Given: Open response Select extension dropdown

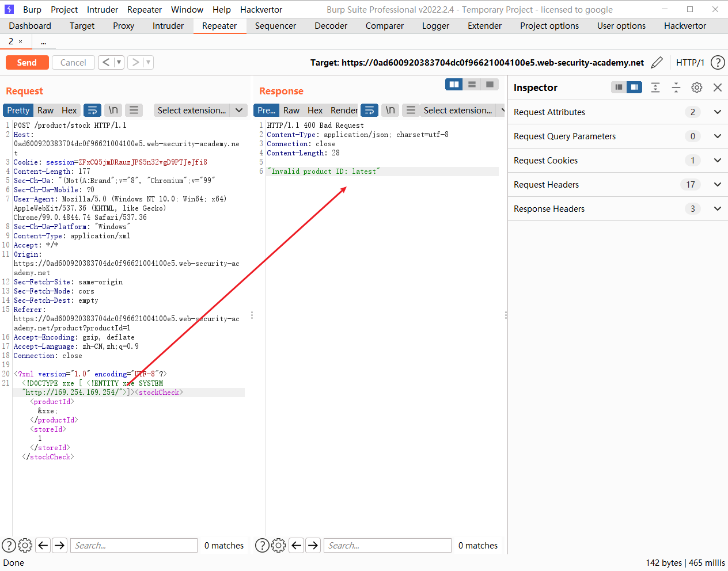Looking at the screenshot, I should coord(464,110).
